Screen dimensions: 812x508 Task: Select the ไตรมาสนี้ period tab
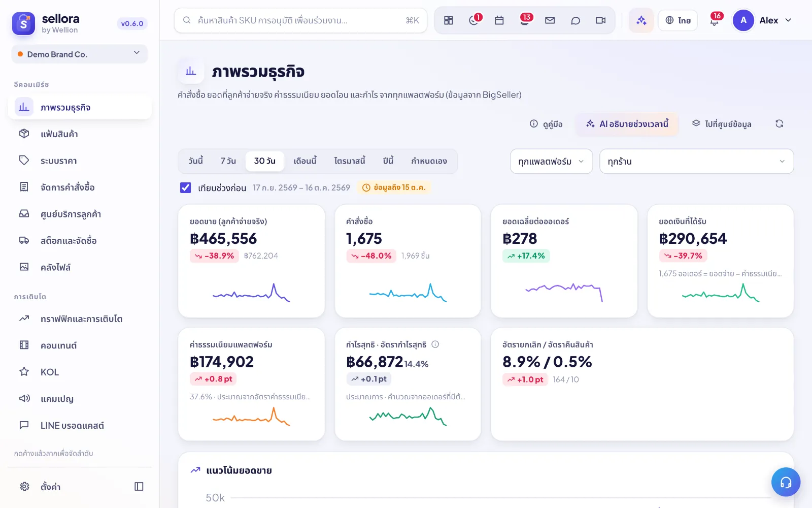350,161
